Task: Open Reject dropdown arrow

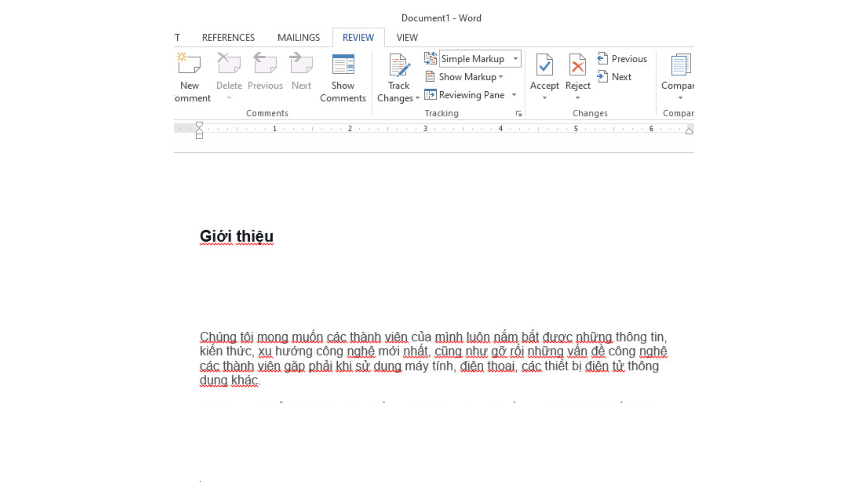Action: pos(577,98)
